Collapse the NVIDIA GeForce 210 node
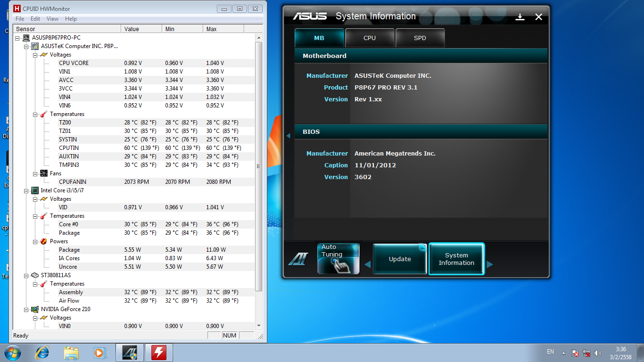The image size is (644, 362). tap(26, 309)
